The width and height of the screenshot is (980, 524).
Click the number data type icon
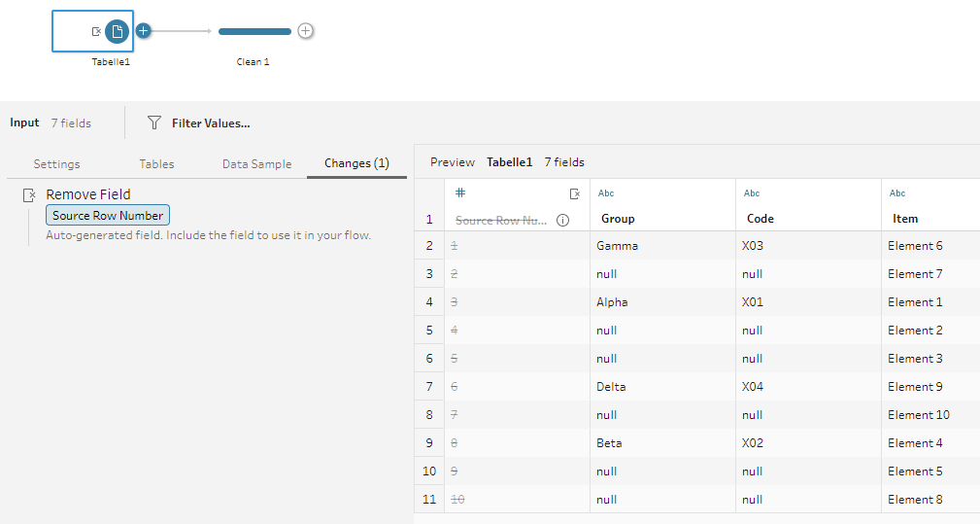[x=460, y=192]
